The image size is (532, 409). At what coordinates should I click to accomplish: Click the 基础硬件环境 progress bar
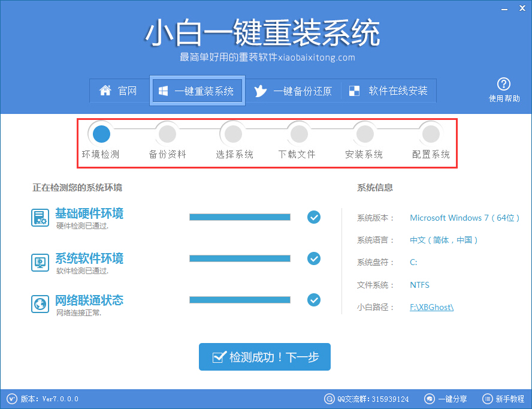[x=240, y=217]
